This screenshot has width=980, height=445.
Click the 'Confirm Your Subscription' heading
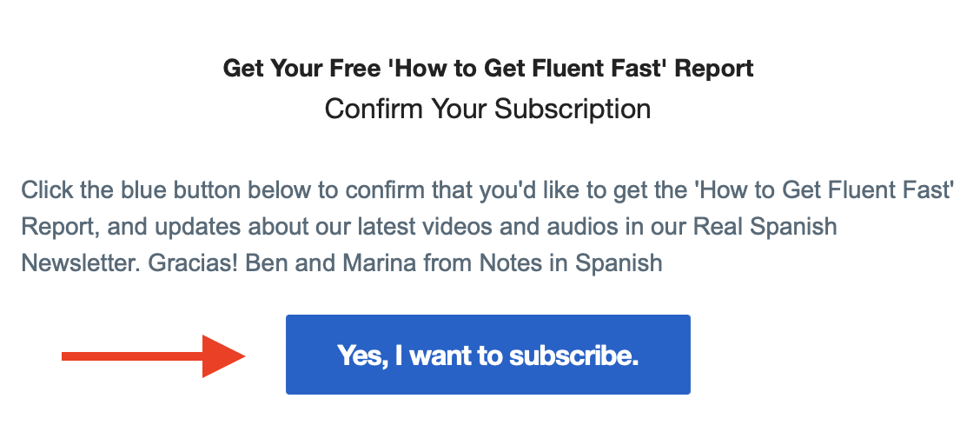click(x=487, y=109)
